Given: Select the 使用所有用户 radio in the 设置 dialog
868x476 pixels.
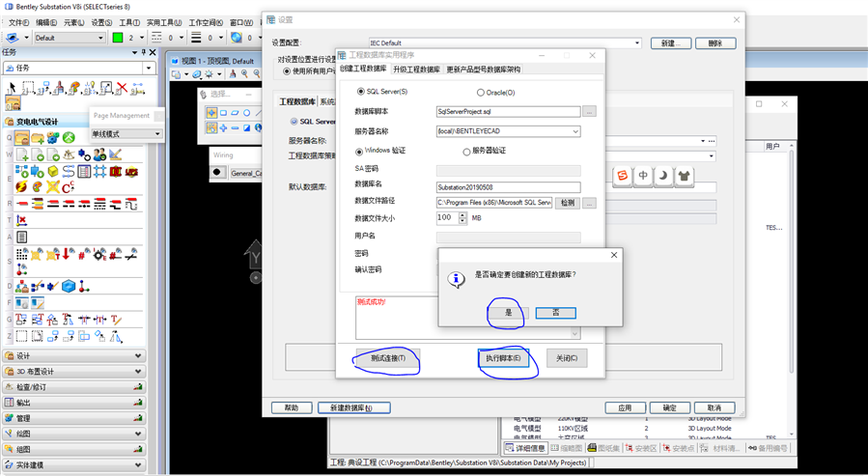Looking at the screenshot, I should tap(286, 70).
